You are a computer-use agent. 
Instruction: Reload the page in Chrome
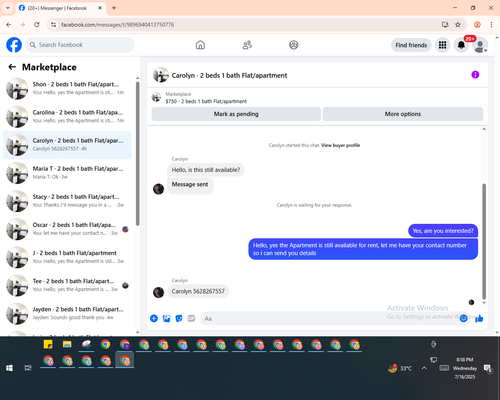[x=37, y=25]
